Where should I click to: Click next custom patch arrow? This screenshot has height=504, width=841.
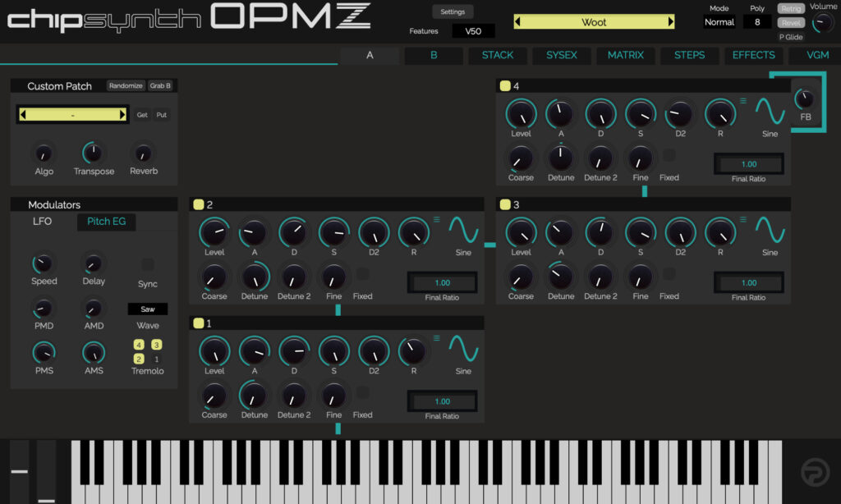(122, 114)
